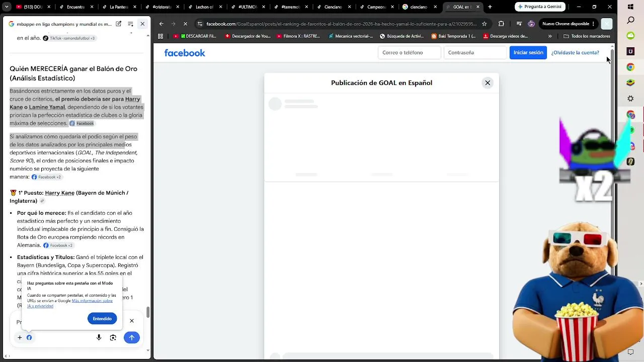Send the prompt with the arrow button

(131, 338)
